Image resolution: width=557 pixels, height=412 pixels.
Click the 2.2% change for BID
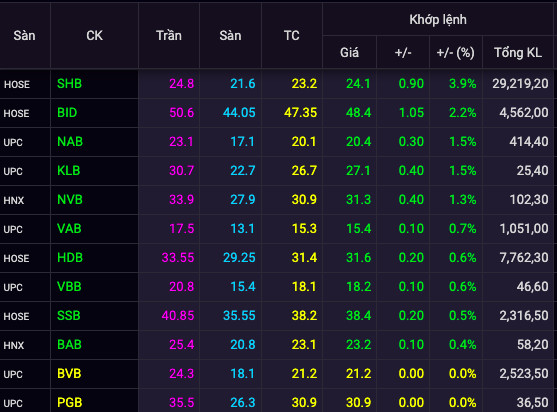(x=463, y=113)
